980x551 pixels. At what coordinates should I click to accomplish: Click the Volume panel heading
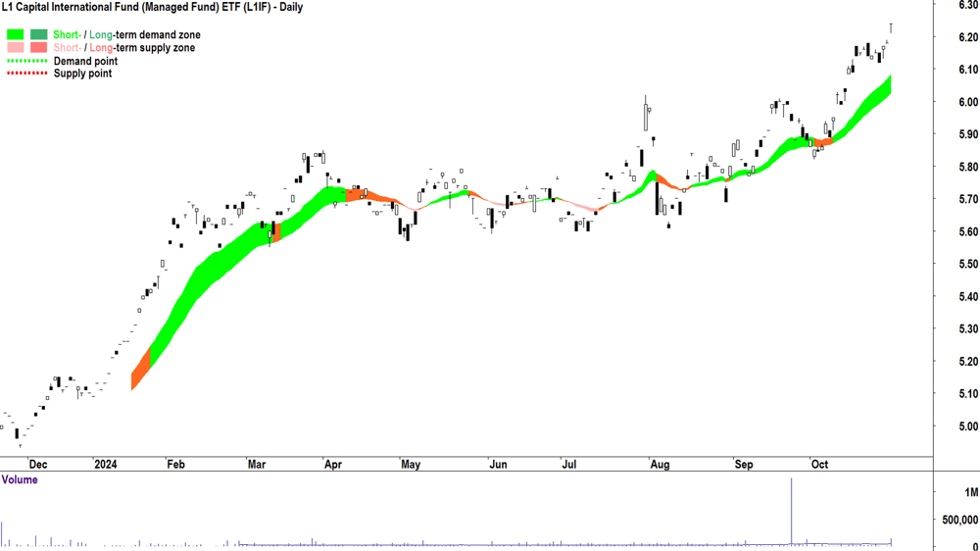tap(20, 479)
